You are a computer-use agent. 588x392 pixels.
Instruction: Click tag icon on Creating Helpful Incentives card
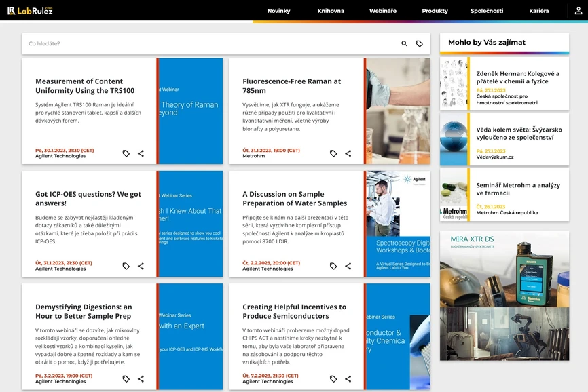(333, 379)
